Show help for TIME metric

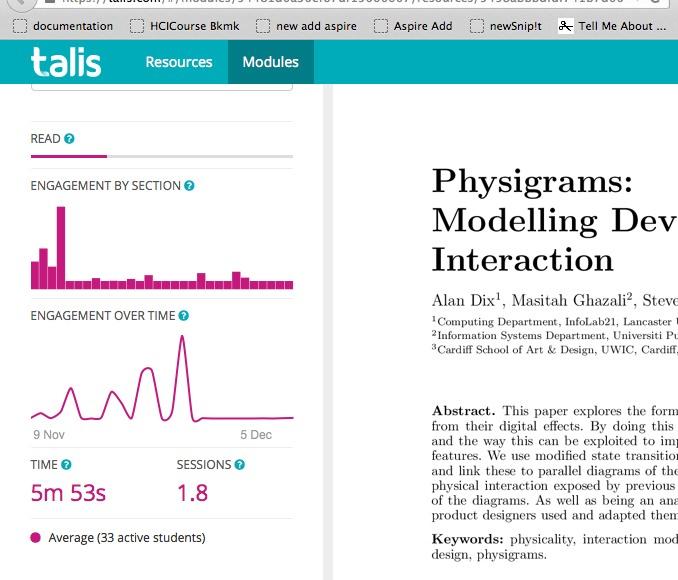tap(66, 465)
